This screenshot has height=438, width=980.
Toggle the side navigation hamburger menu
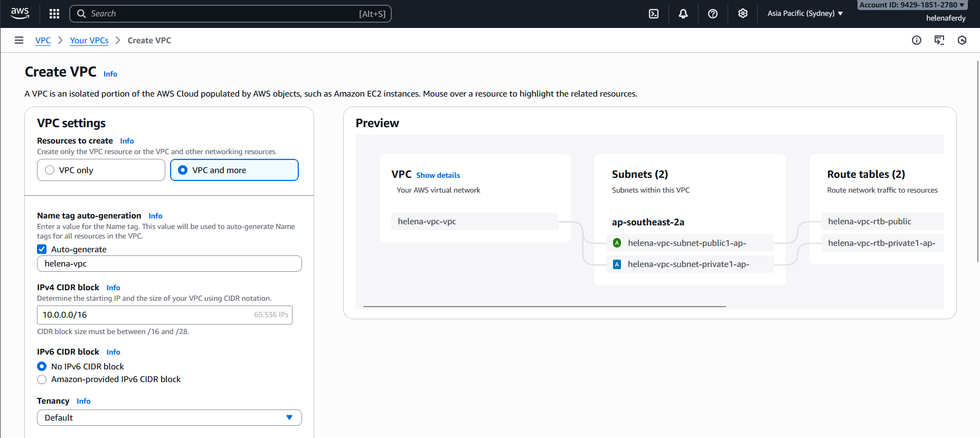pos(19,40)
